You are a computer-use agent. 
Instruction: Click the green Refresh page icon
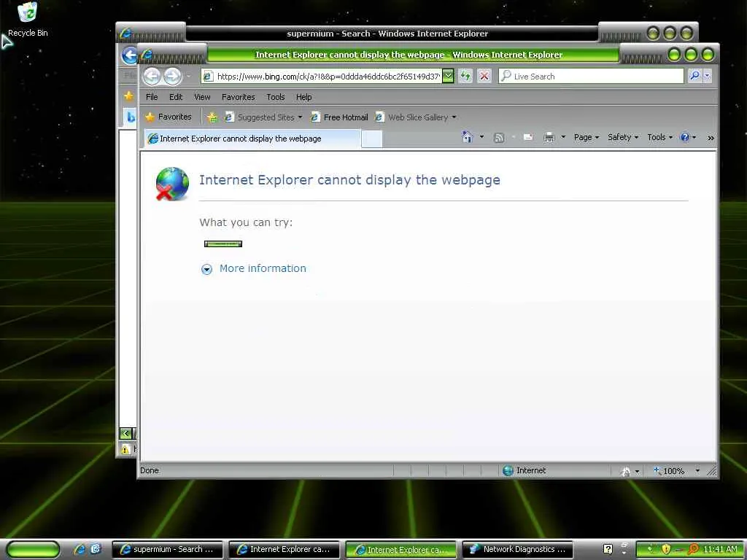(465, 76)
